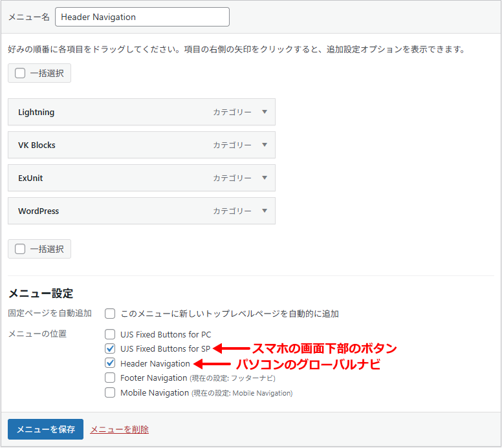The image size is (502, 448).
Task: Enable auto-add new top-level pages checkbox
Action: pos(110,314)
